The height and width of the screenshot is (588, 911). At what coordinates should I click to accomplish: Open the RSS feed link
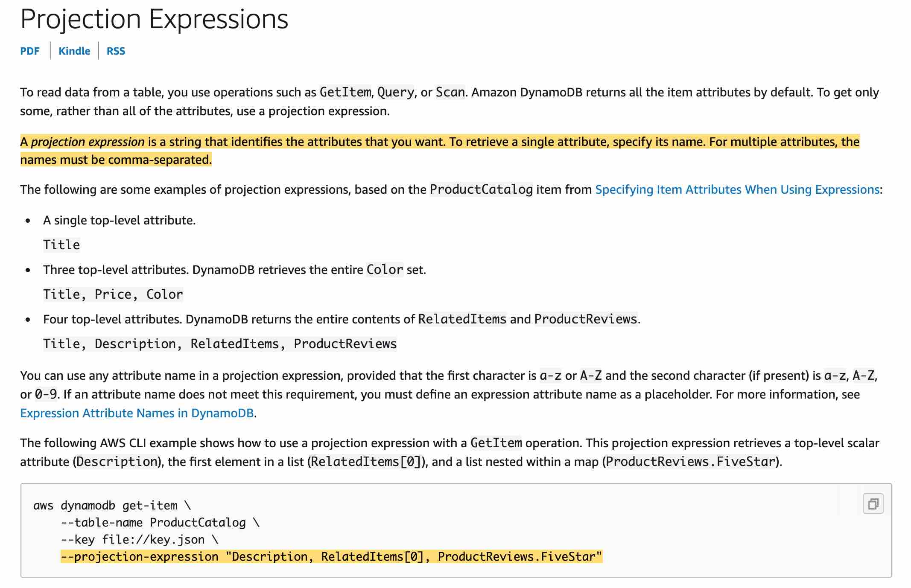[x=116, y=51]
